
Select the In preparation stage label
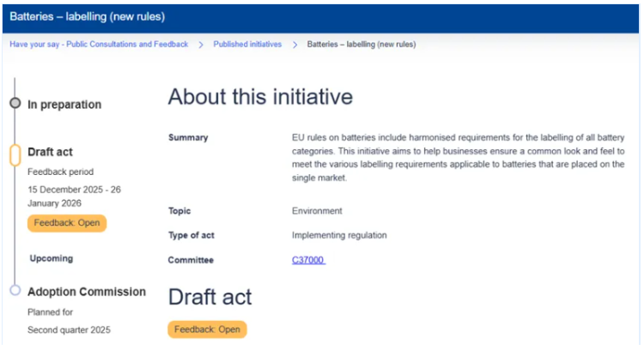[64, 105]
